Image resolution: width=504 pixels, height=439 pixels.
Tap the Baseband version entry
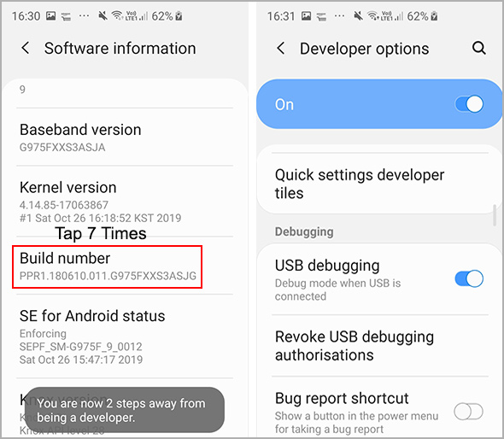pyautogui.click(x=125, y=138)
